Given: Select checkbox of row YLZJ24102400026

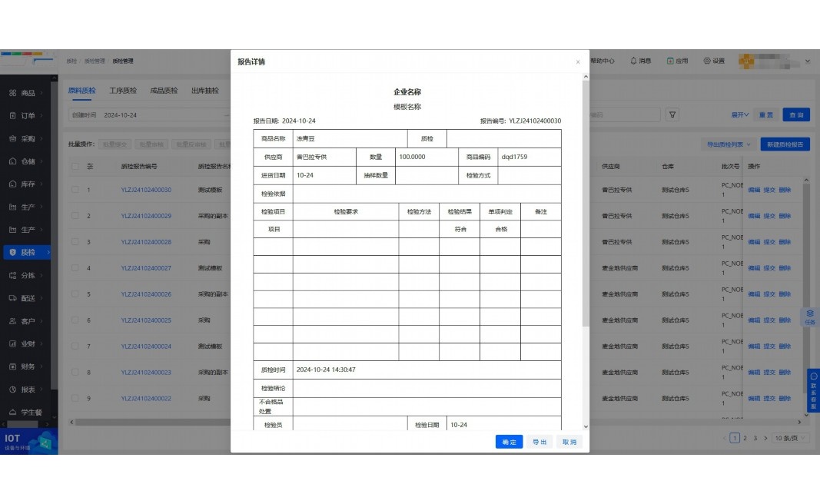Looking at the screenshot, I should (x=75, y=293).
